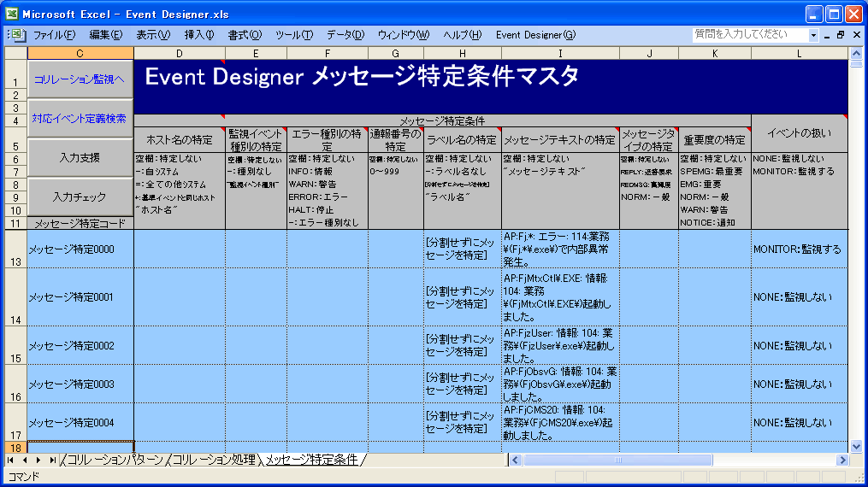Click the コリレーション監視へ button
868x487 pixels.
pos(80,79)
